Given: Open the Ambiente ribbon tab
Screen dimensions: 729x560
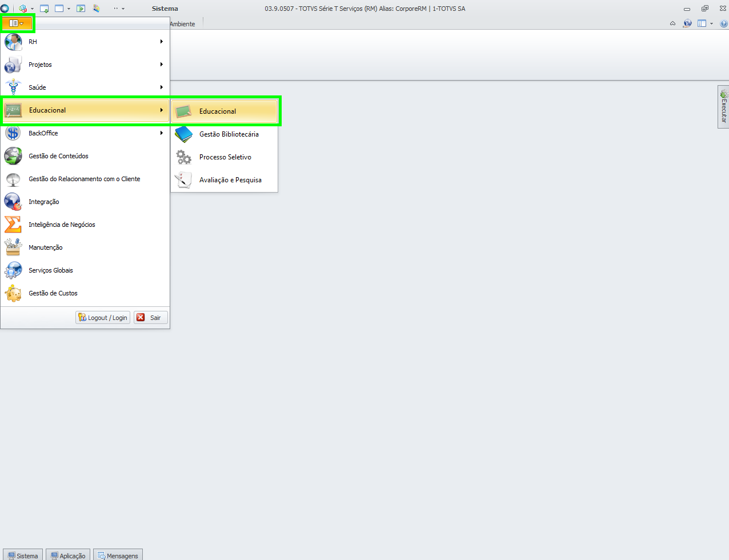Looking at the screenshot, I should [182, 24].
